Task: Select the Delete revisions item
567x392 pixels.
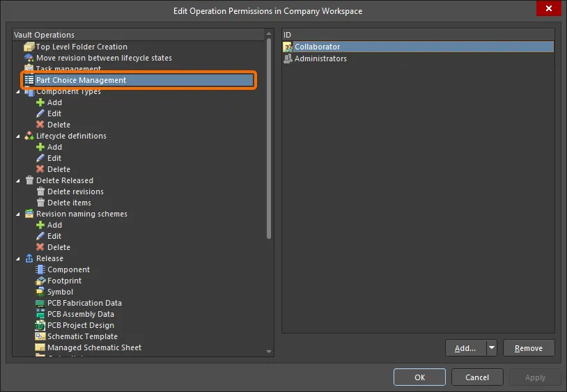Action: coord(75,191)
